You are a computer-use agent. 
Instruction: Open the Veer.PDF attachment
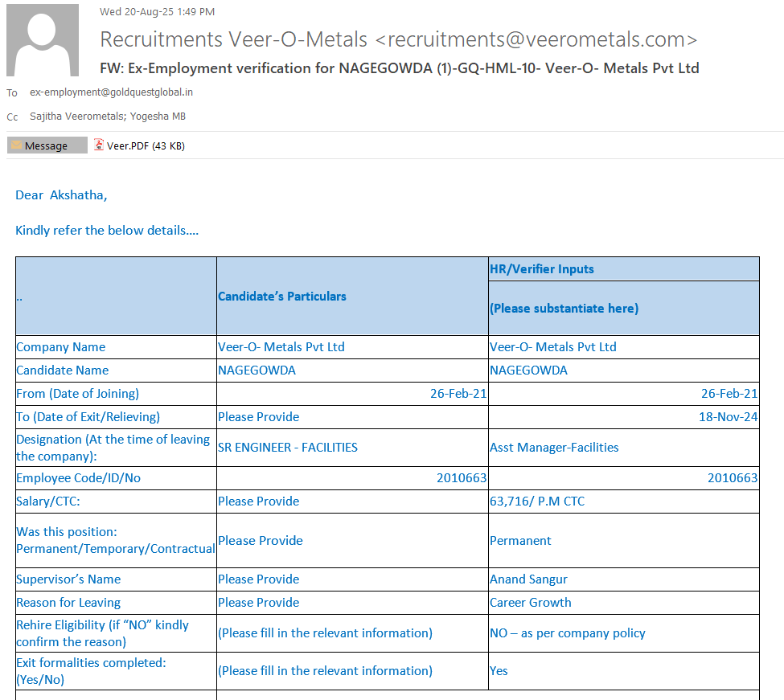click(139, 146)
